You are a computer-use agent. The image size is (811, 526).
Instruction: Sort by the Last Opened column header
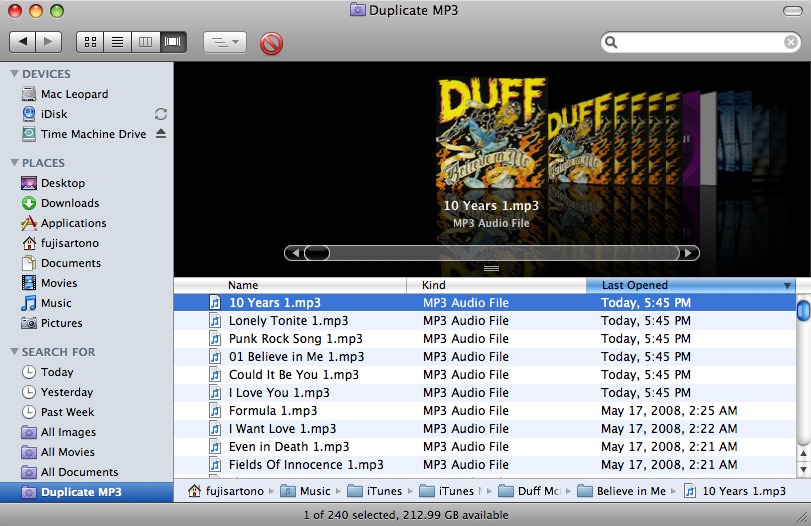point(691,285)
